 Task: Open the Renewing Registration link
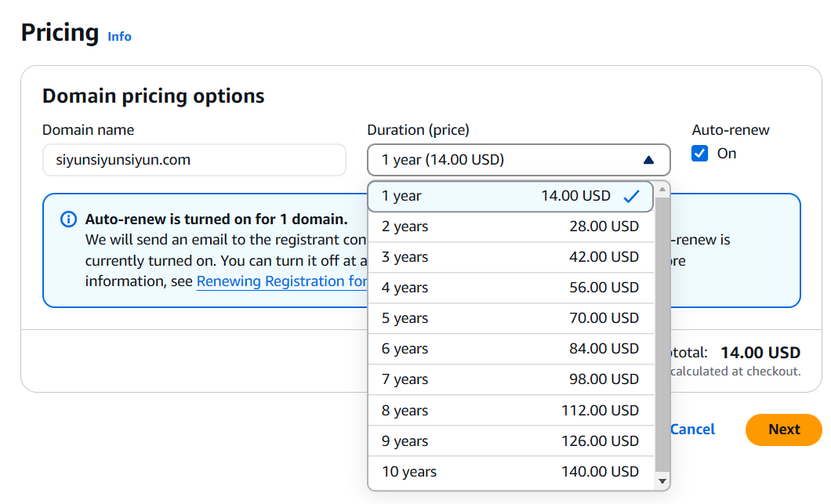(281, 281)
